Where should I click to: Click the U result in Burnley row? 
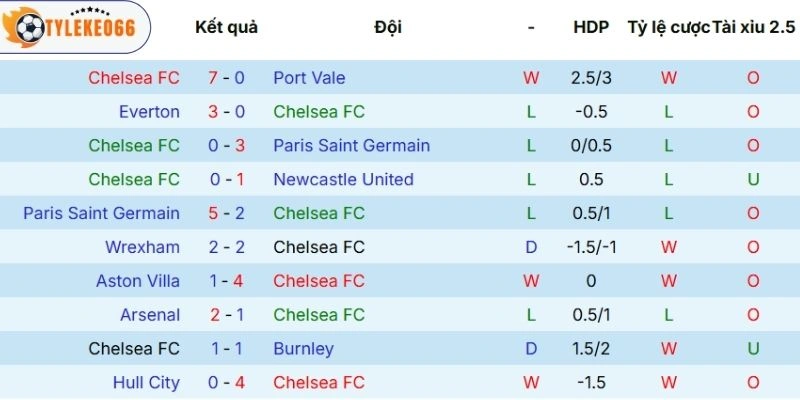753,349
